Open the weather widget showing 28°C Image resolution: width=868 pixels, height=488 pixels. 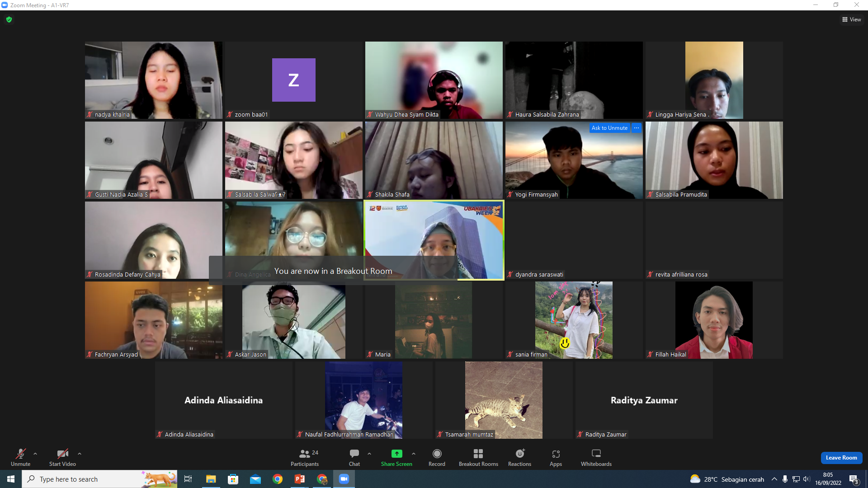coord(727,479)
